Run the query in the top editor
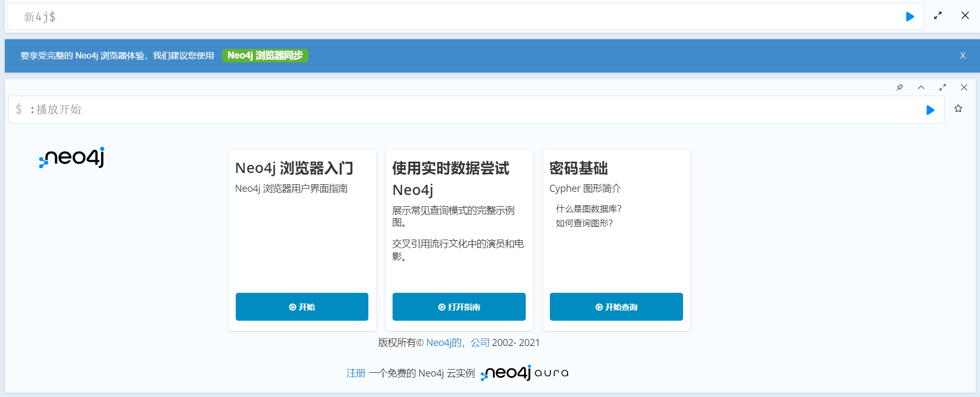 coord(910,17)
